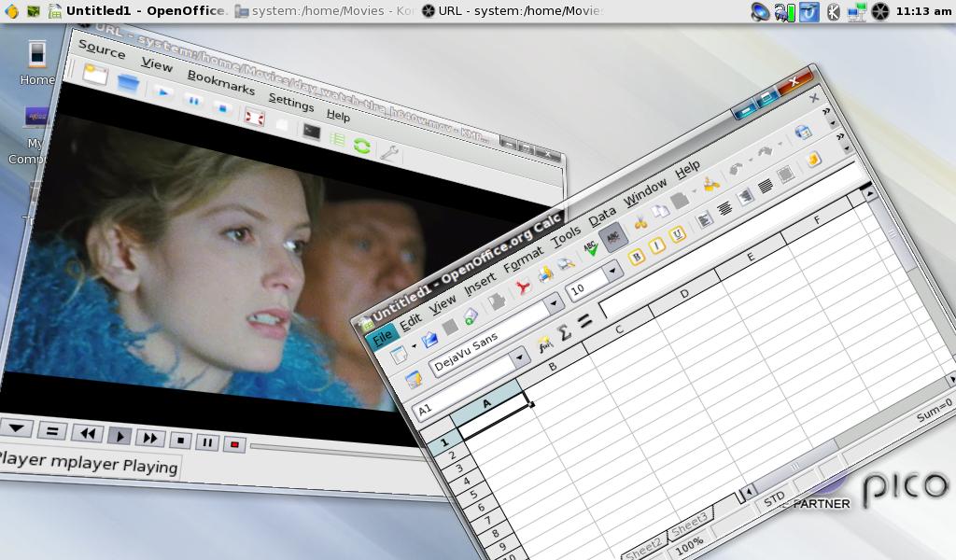Click the Edit File icon in Calc toolbar

point(498,301)
